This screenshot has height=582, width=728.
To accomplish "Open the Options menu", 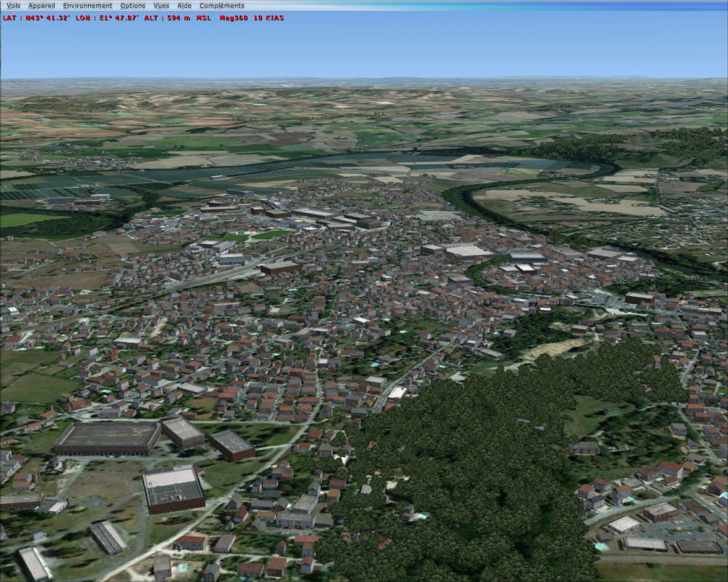I will pyautogui.click(x=132, y=6).
